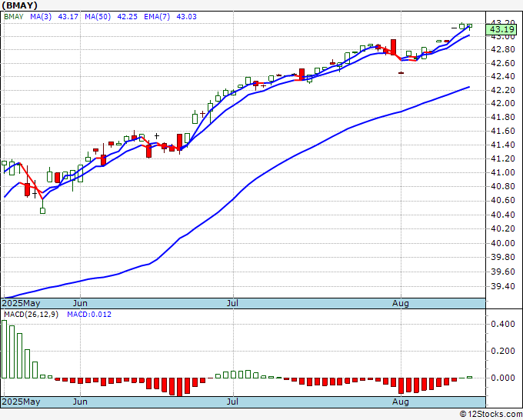Click the 39.80 price axis label
The height and width of the screenshot is (420, 523).
click(x=503, y=257)
